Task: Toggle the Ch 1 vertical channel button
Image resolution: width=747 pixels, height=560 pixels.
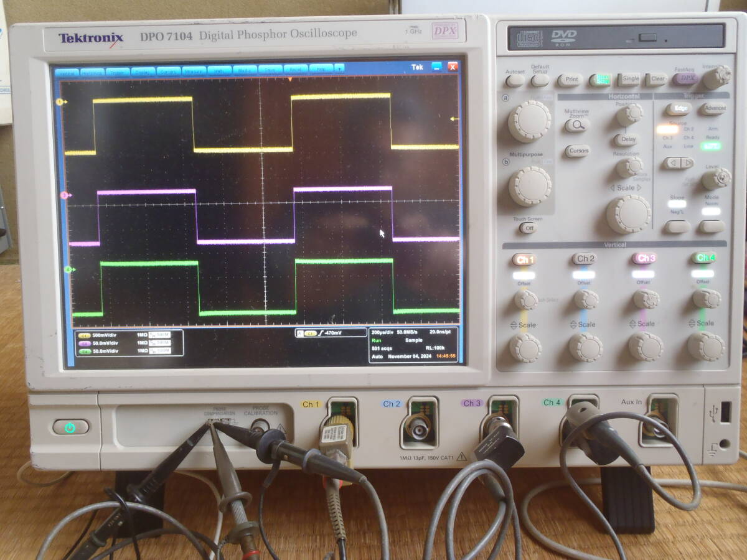Action: pyautogui.click(x=524, y=259)
